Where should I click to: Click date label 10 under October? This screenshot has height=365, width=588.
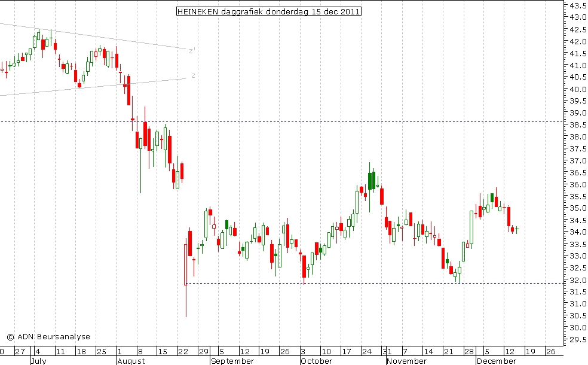coord(326,352)
